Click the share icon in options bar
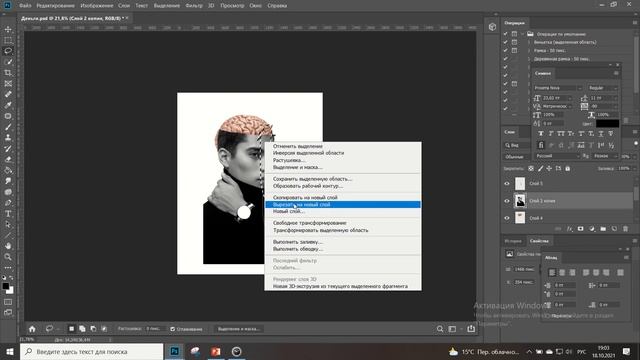 tap(471, 329)
